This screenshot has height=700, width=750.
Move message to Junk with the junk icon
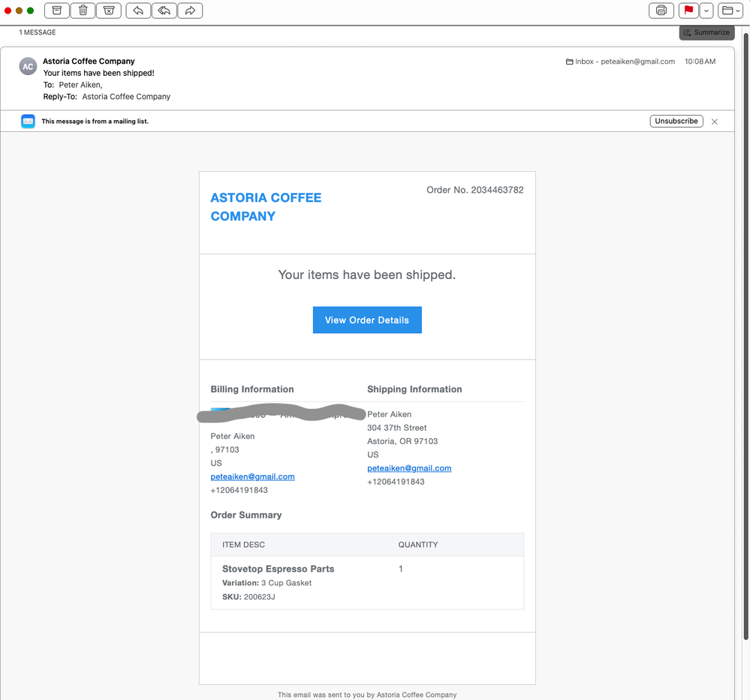point(109,11)
